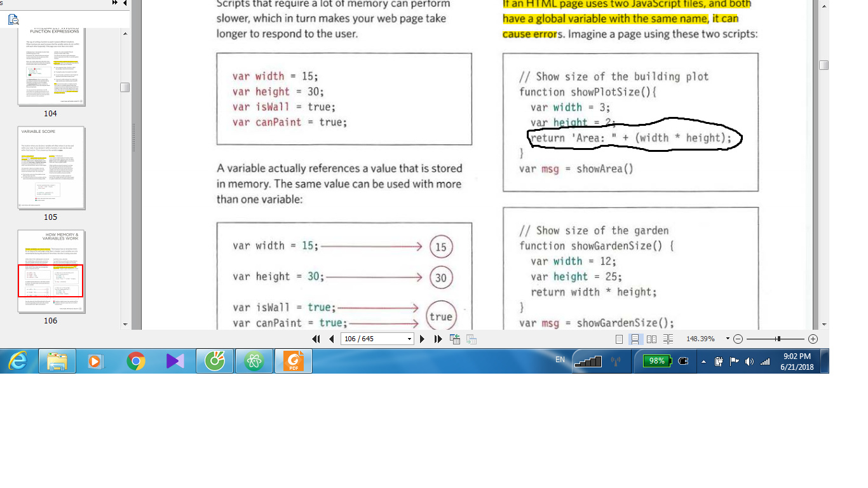
Task: Open the page number dropdown
Action: click(x=409, y=339)
